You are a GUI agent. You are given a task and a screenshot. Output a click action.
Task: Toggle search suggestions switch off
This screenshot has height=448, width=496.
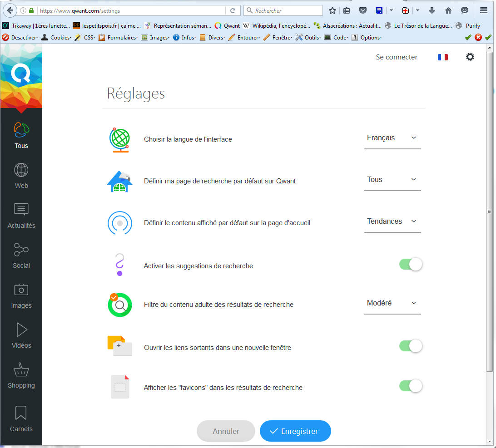coord(411,264)
